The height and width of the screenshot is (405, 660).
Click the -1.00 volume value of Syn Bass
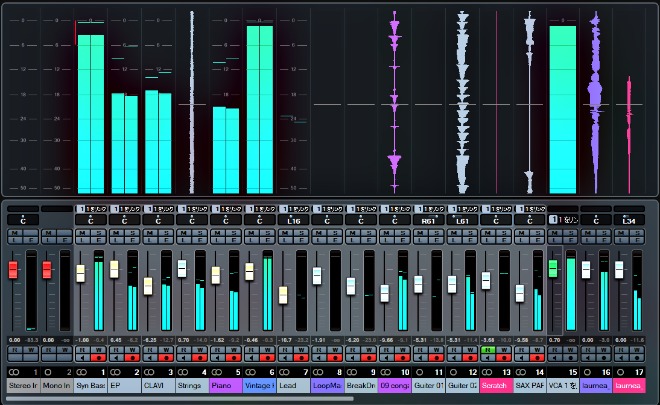click(82, 340)
